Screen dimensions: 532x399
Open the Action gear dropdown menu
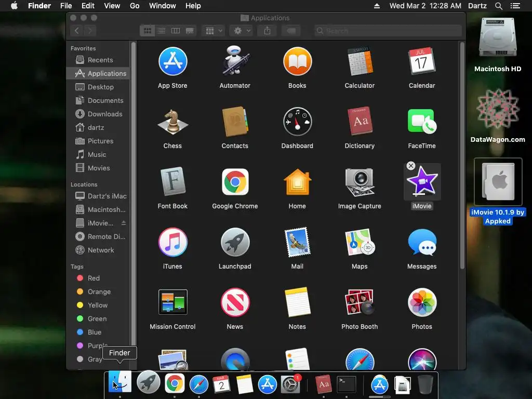(241, 31)
